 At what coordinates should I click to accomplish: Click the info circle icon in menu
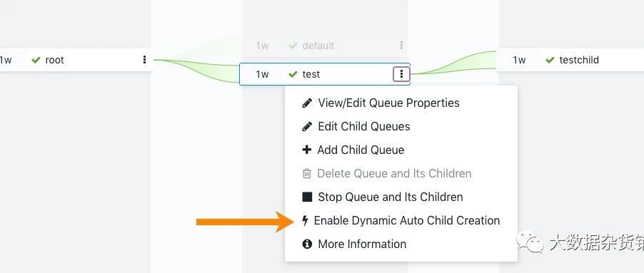pyautogui.click(x=307, y=244)
